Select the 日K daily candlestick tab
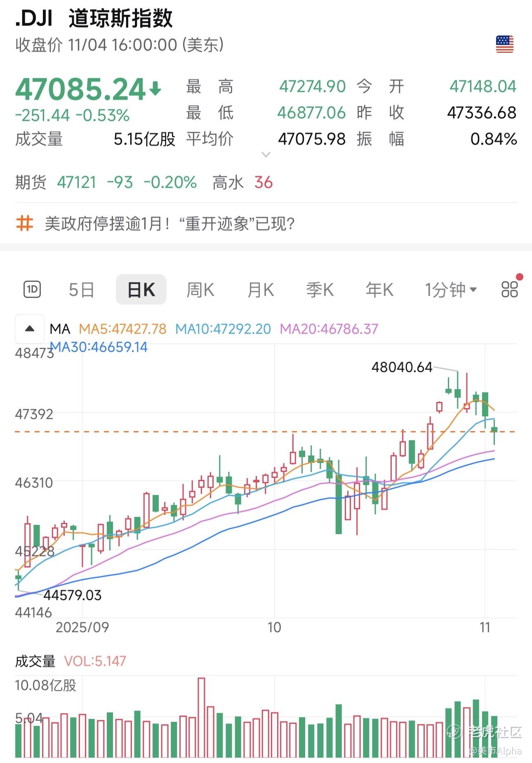 (141, 289)
